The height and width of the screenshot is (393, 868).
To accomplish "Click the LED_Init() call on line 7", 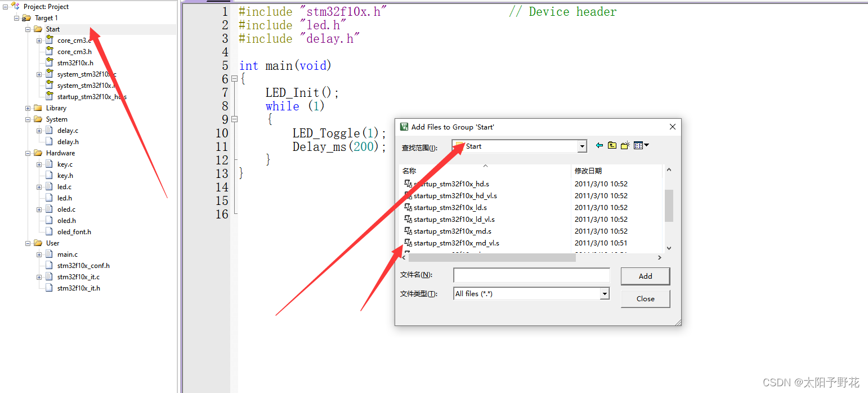I will (x=302, y=92).
